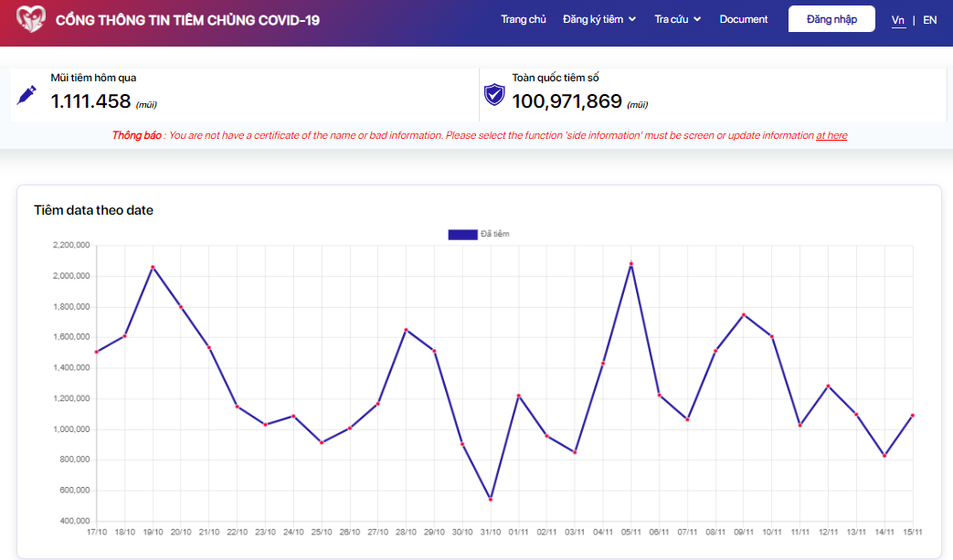Click the 28/10 data point on chart
Viewport: 953px width, 560px height.
click(x=406, y=330)
